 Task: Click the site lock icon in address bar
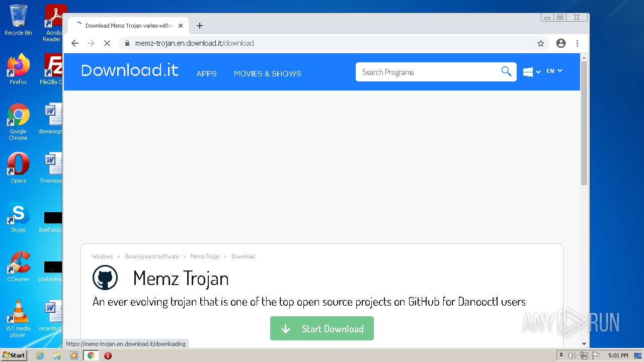(128, 43)
